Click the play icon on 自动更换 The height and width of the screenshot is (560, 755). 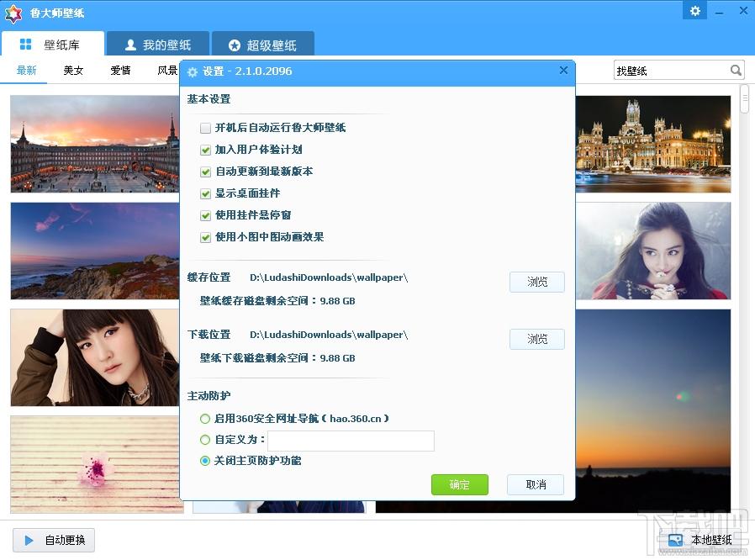29,541
